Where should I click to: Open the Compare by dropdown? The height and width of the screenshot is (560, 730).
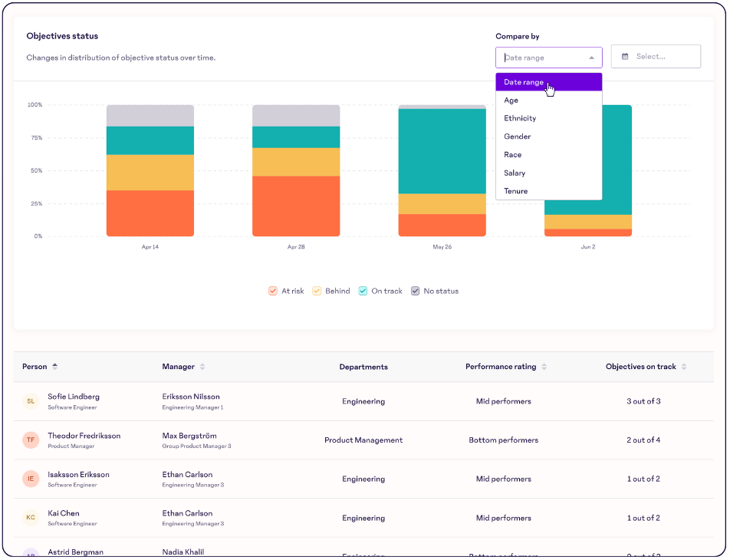[548, 57]
